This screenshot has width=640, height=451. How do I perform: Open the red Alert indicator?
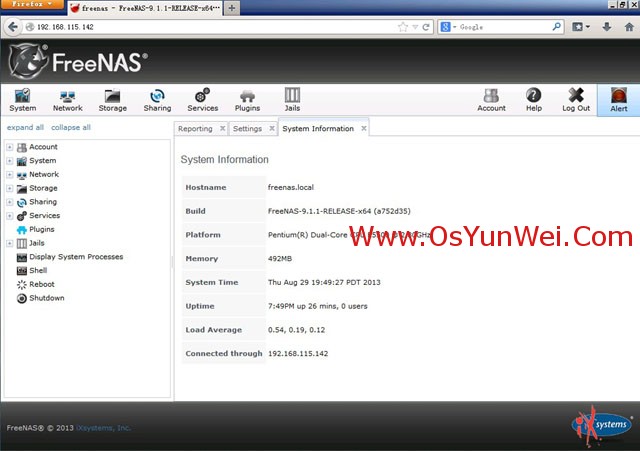pos(619,100)
